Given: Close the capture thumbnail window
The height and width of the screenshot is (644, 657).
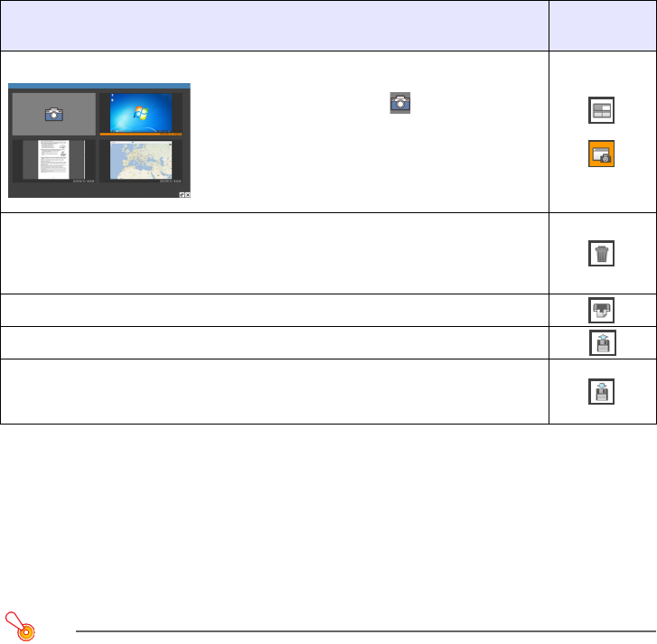Looking at the screenshot, I should [x=188, y=195].
